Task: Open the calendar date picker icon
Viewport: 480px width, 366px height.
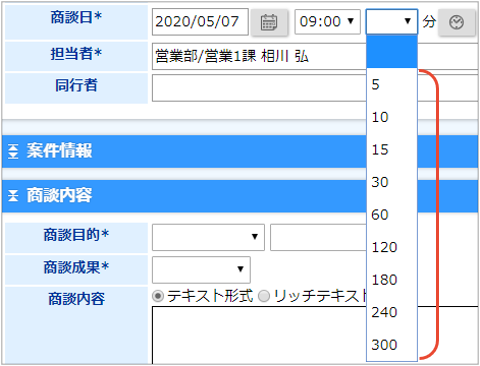Action: point(269,22)
